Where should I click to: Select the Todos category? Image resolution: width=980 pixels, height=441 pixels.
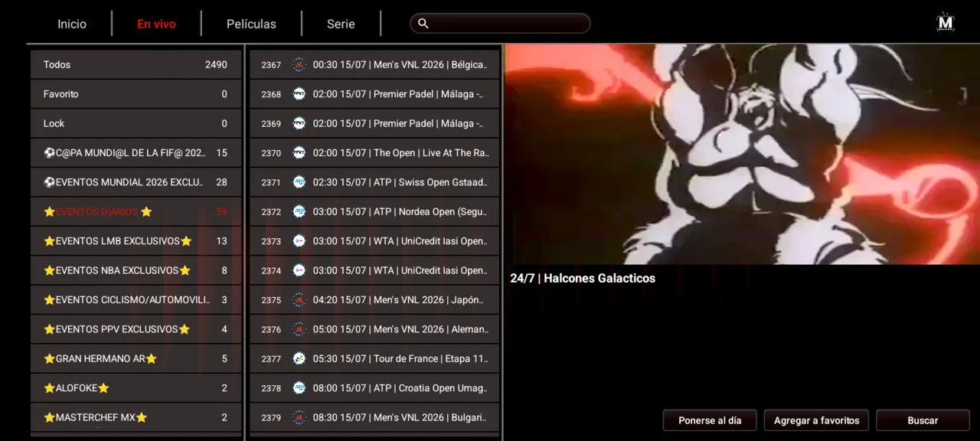[x=136, y=65]
